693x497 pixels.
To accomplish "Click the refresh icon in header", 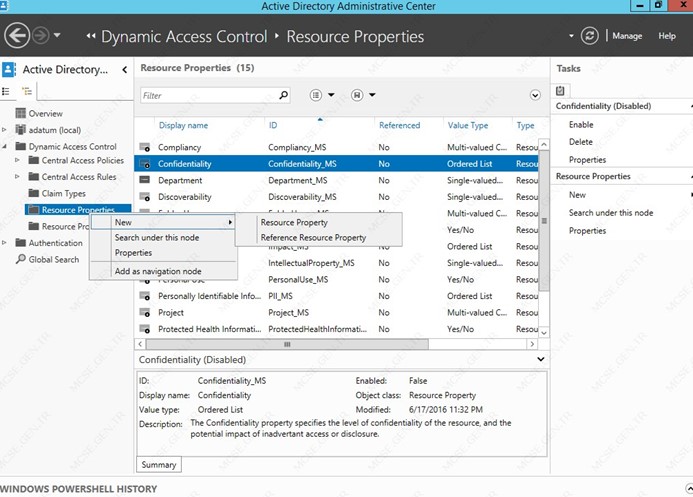I will [x=590, y=36].
